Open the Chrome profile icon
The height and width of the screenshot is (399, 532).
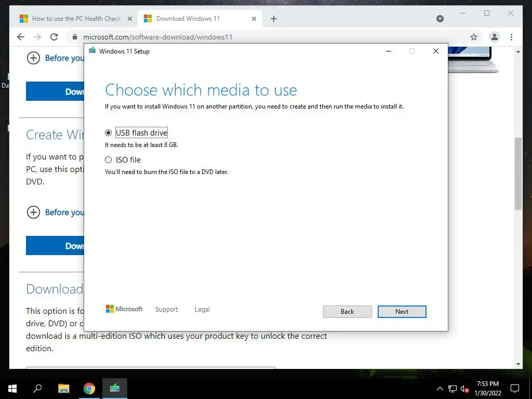pyautogui.click(x=495, y=37)
